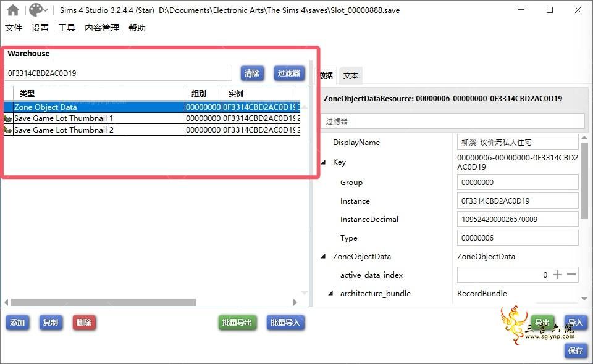Decrement active_data_index with minus button
This screenshot has width=593, height=364.
pos(571,275)
